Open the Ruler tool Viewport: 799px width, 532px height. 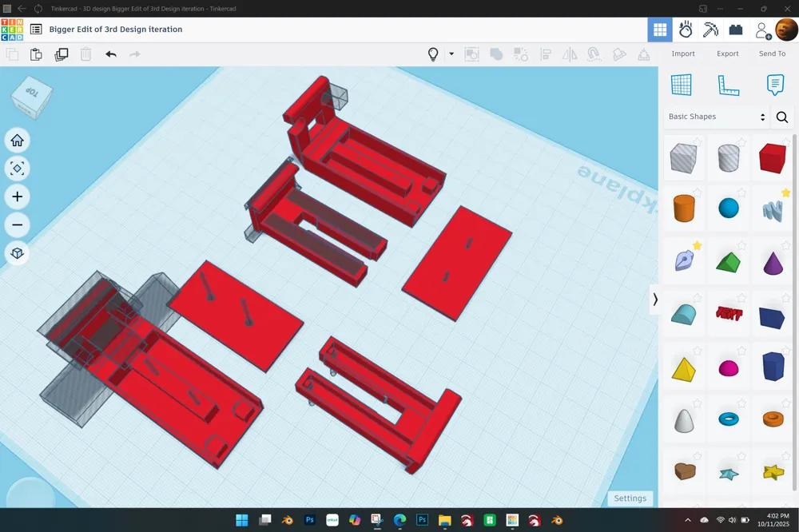728,85
